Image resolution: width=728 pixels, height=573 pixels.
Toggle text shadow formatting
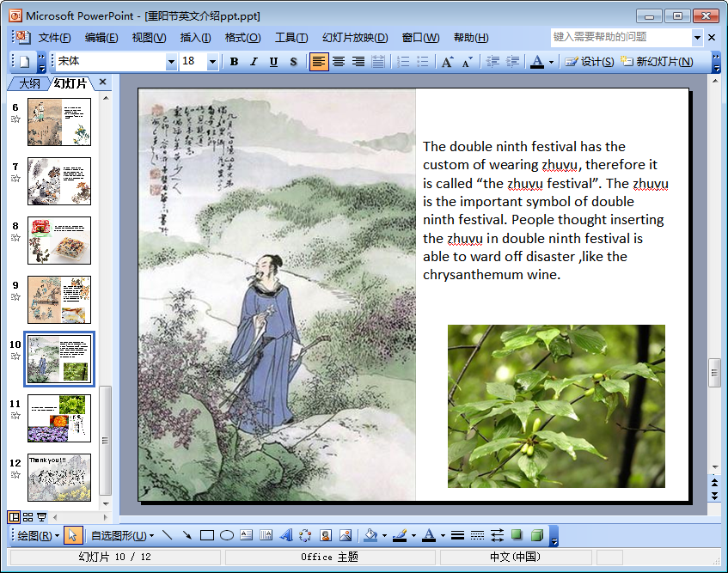(293, 62)
